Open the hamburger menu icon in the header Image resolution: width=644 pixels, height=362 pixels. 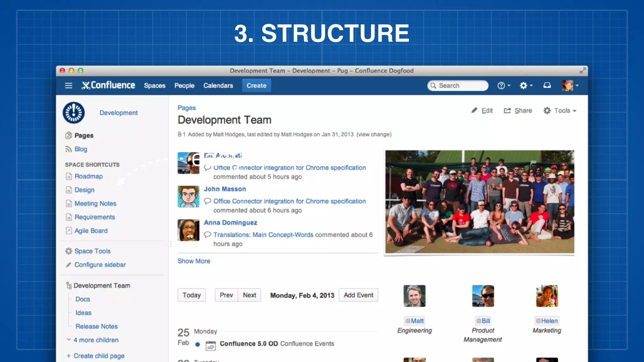[69, 85]
